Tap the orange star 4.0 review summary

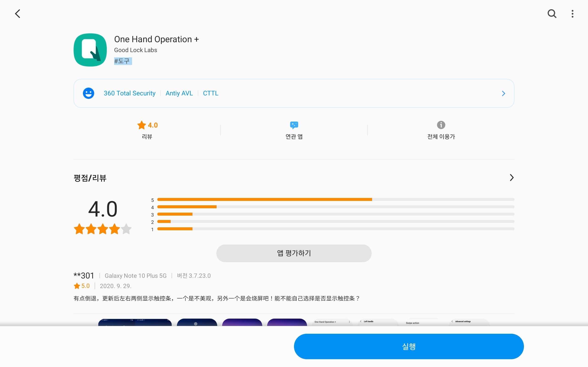147,125
